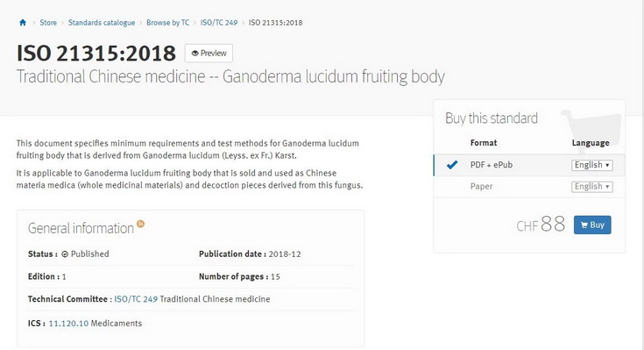Select the Paper format option
The image size is (644, 350).
pos(481,186)
